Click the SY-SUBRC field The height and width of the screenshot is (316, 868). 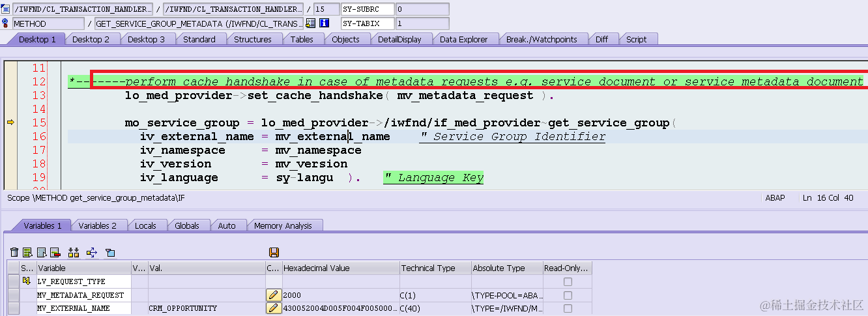[x=368, y=9]
